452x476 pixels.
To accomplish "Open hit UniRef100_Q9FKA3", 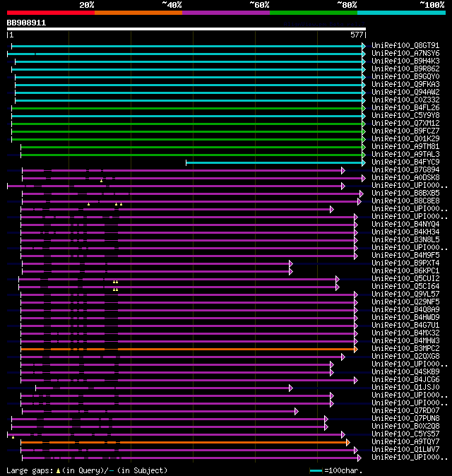I will (405, 84).
